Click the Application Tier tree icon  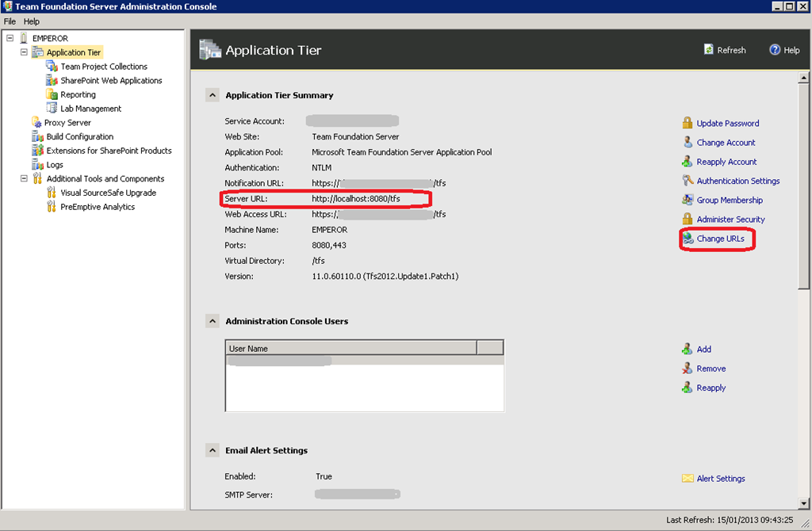[38, 52]
